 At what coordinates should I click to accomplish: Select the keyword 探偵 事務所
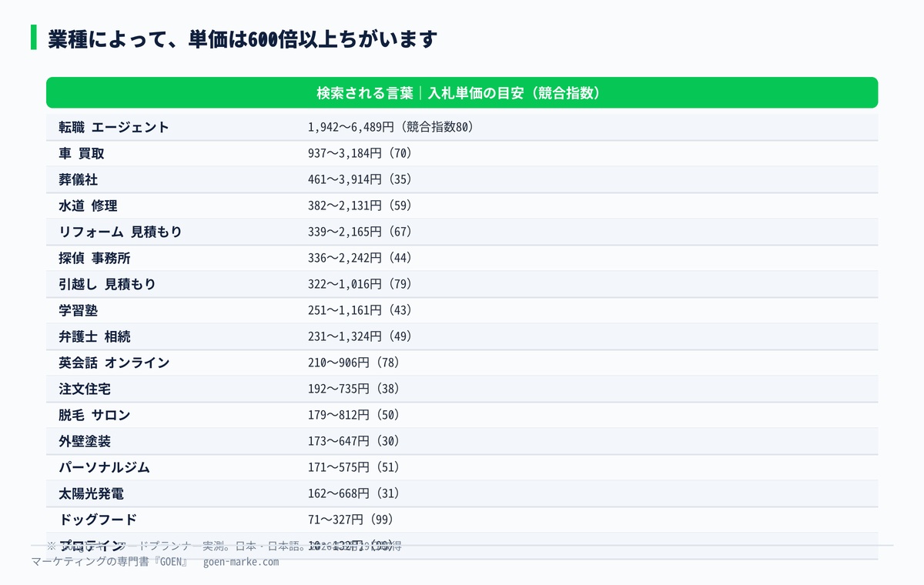95,258
